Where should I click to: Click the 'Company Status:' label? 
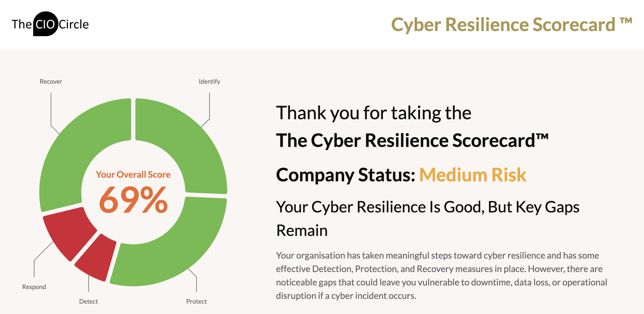click(345, 175)
